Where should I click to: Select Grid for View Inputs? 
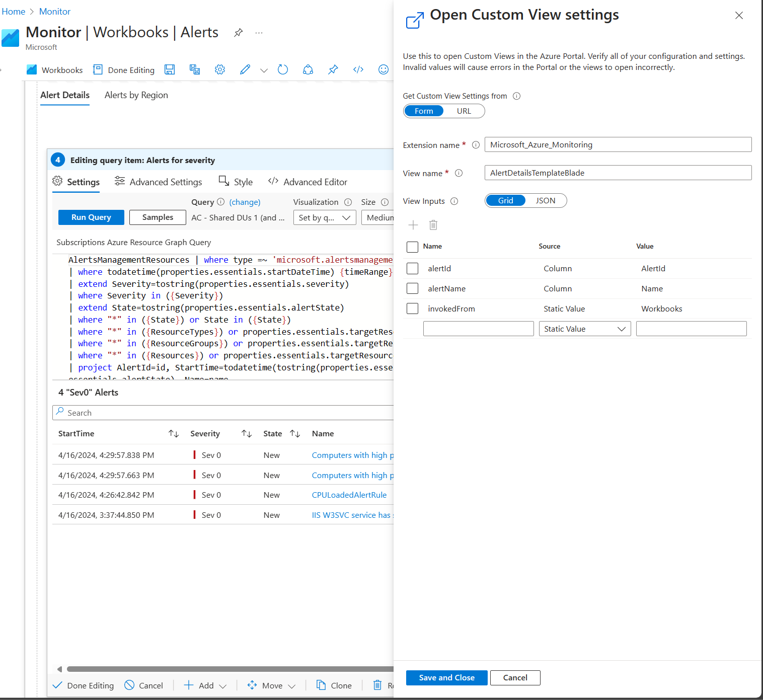506,200
